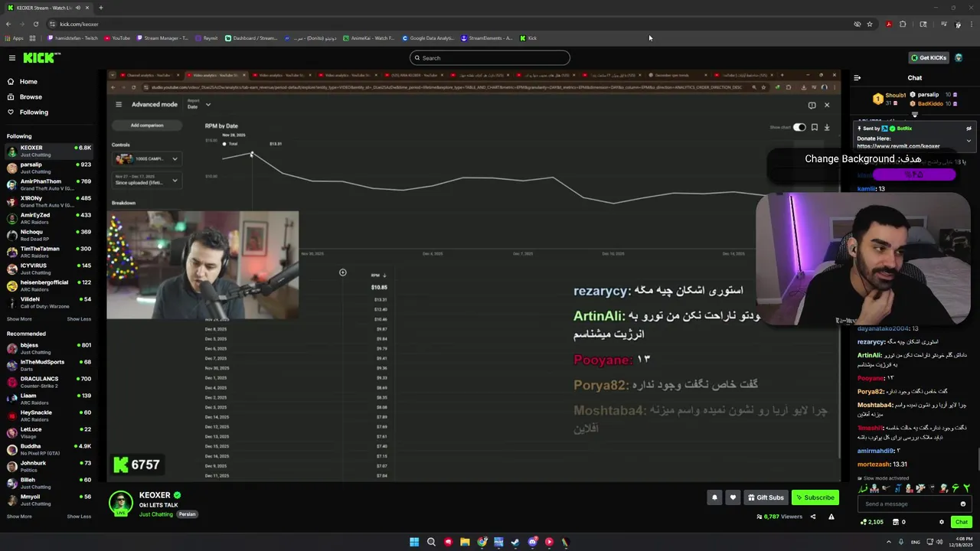Reload the browser page
Screen dimensions: 980x551
[x=35, y=24]
